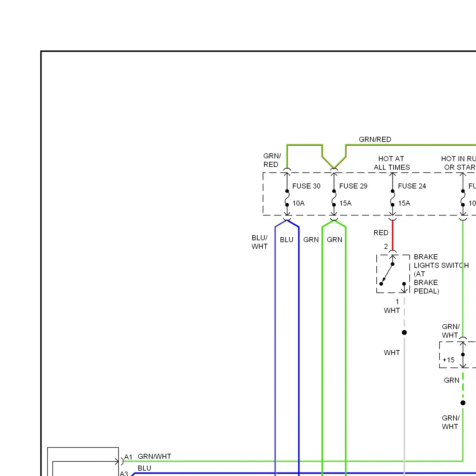
Task: Click the HOT IN RUN OR START text
Action: point(459,163)
